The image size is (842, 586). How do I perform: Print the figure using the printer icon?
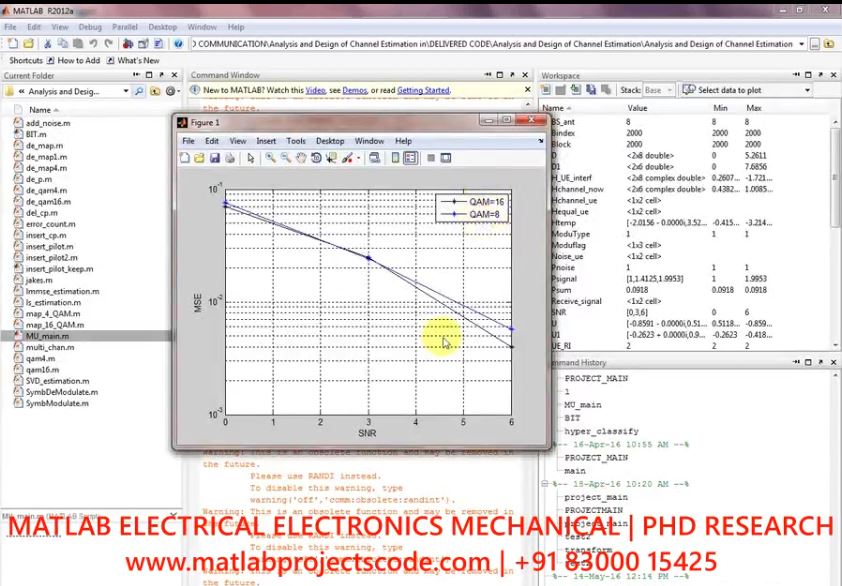click(229, 158)
